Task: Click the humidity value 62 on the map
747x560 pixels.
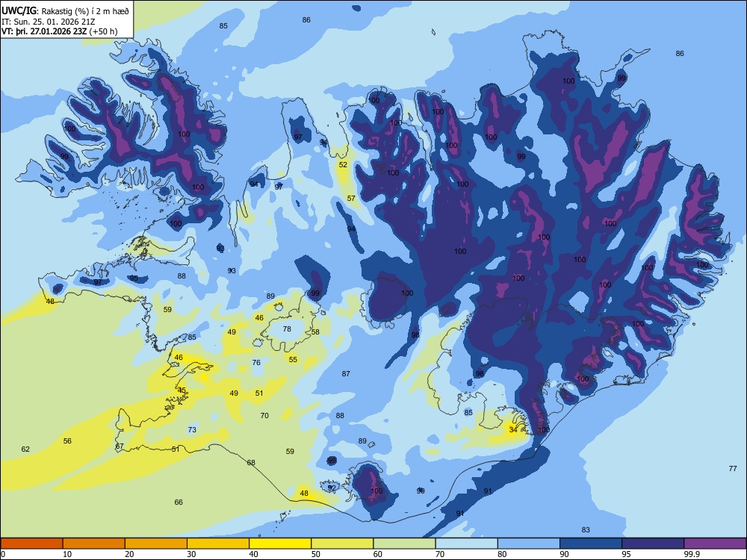Action: pos(25,449)
